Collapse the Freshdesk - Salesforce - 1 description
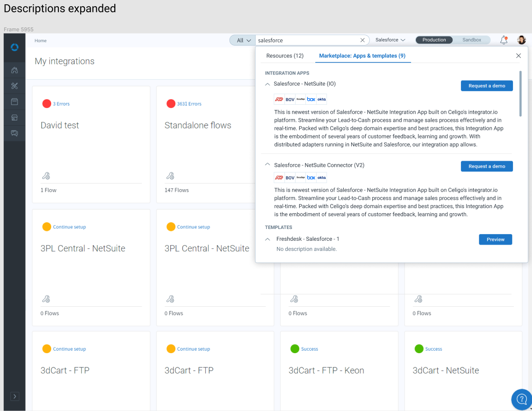This screenshot has width=532, height=411. click(x=267, y=239)
